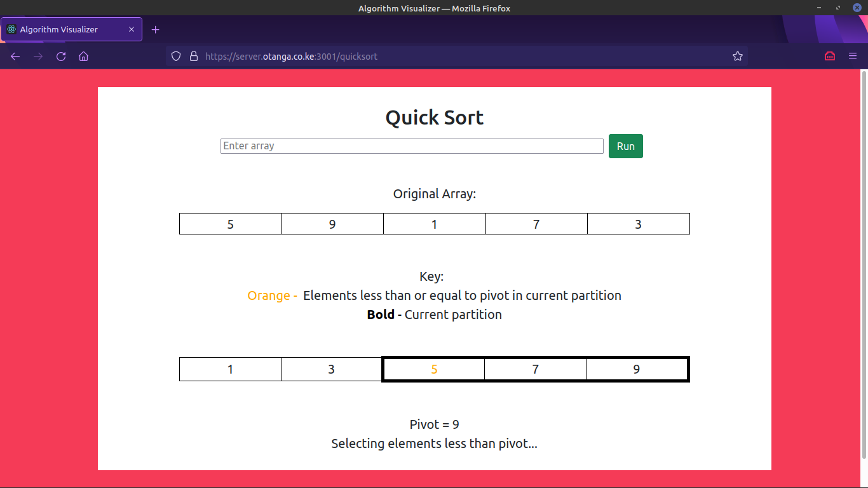Viewport: 868px width, 488px height.
Task: Click the orange 5 cell in sorted array
Action: (x=434, y=369)
